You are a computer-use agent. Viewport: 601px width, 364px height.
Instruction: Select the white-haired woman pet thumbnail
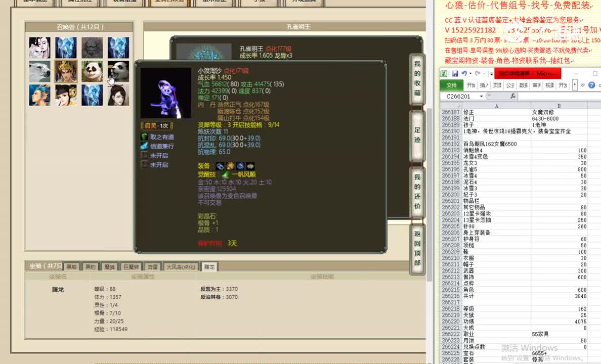tap(39, 48)
